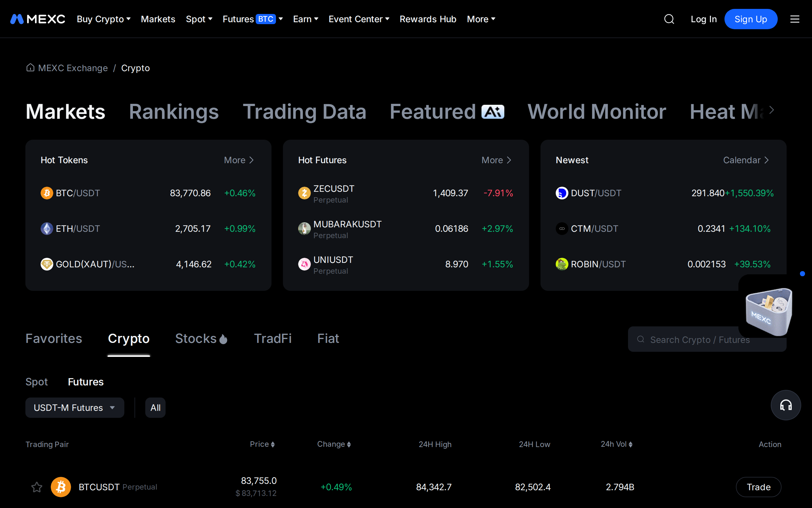
Task: Sort table by 24h Vol column
Action: point(617,444)
